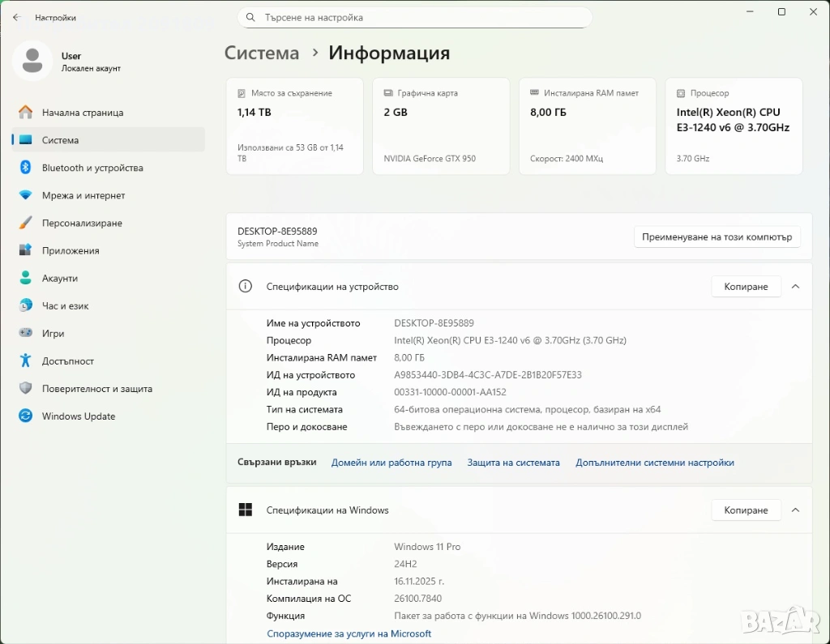
Task: Open the Мрежа и интернет settings
Action: point(83,195)
